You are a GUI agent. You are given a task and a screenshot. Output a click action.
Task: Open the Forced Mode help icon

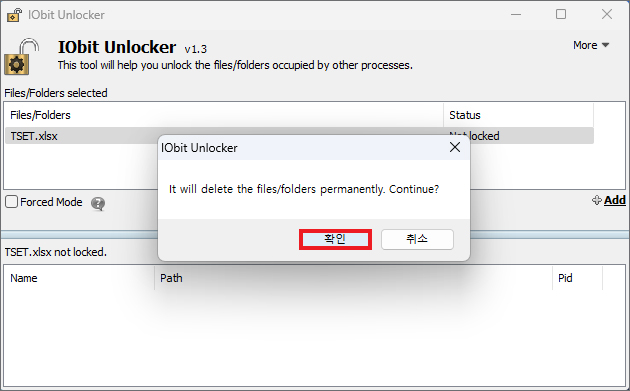coord(98,203)
